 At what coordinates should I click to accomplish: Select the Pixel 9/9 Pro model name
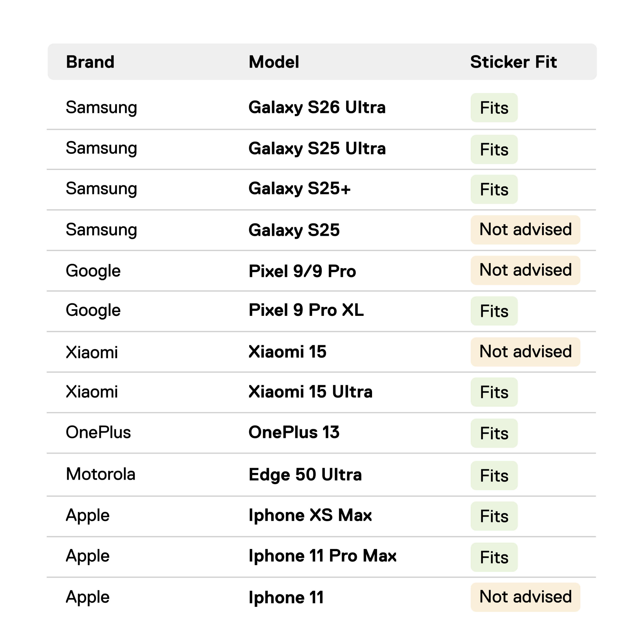point(302,271)
